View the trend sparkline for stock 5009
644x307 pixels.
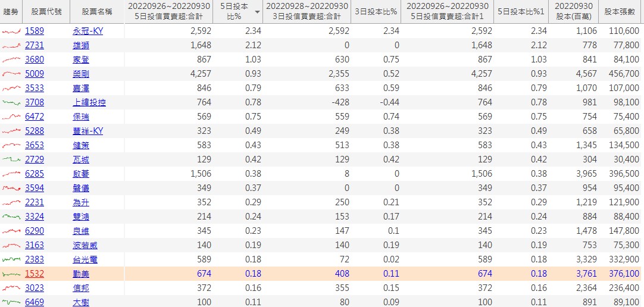(11, 74)
